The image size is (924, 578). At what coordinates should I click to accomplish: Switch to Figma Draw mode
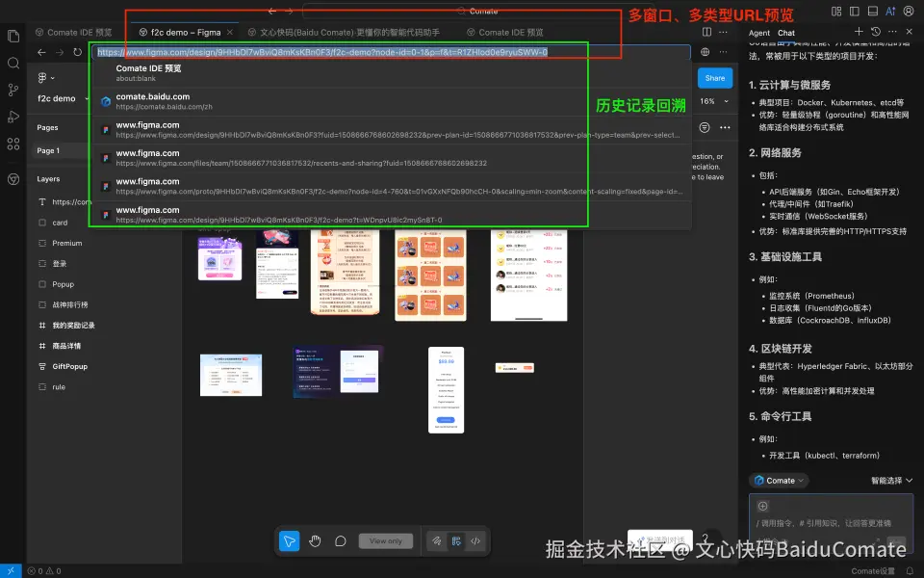coord(436,540)
